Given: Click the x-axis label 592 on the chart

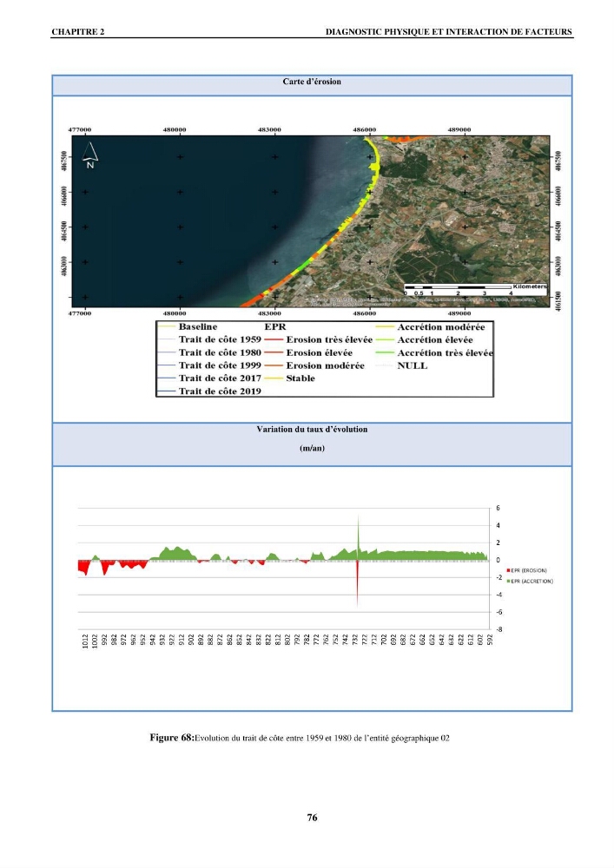Looking at the screenshot, I should (490, 640).
